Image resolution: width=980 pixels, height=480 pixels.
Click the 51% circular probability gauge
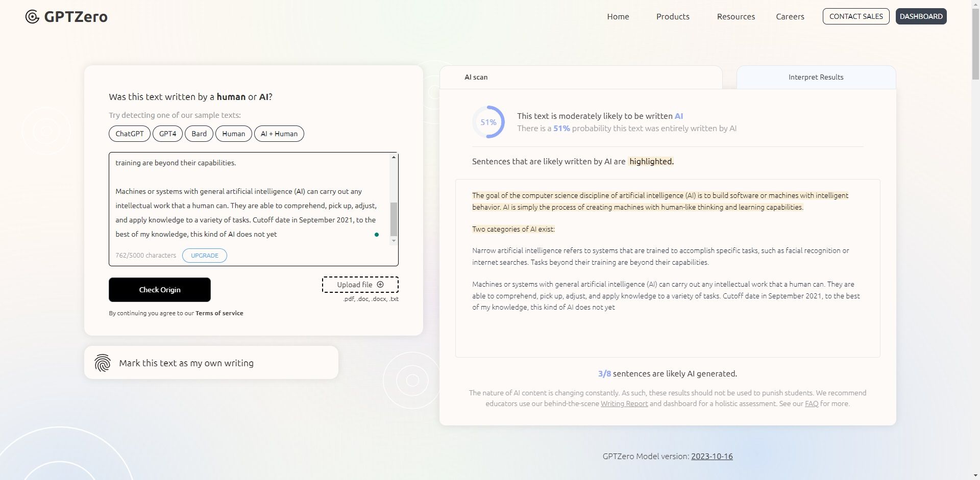point(488,121)
